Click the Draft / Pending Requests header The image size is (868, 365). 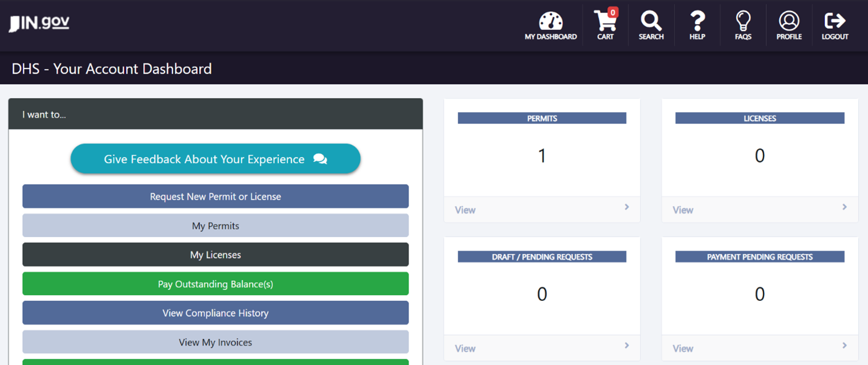click(x=542, y=256)
